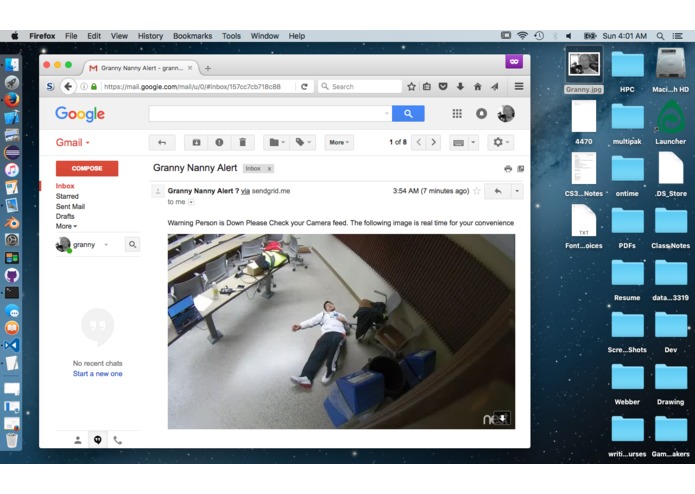
Task: Open the Google apps grid
Action: pyautogui.click(x=457, y=114)
